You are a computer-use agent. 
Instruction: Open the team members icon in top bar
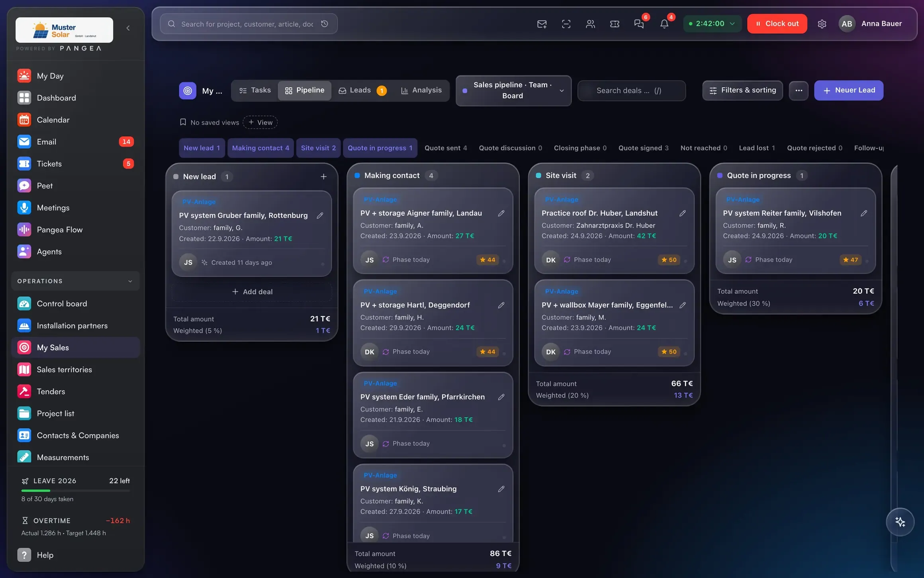tap(590, 24)
